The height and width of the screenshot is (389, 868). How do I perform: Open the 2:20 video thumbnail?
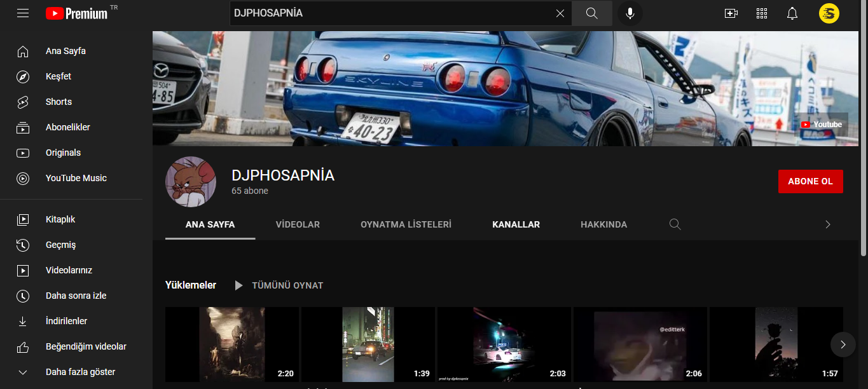click(x=232, y=345)
